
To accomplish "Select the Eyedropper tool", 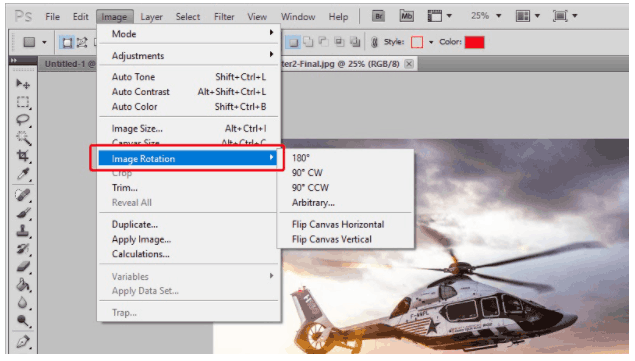I will pyautogui.click(x=23, y=174).
